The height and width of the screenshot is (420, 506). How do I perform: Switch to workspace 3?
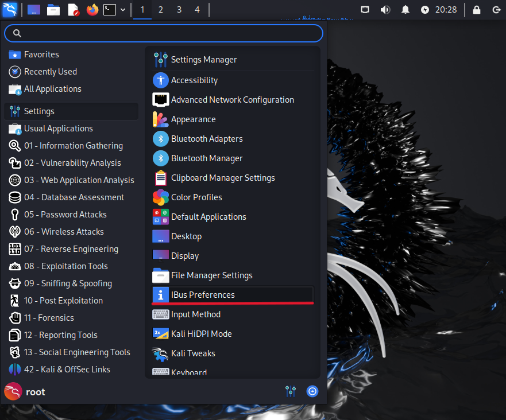click(179, 10)
